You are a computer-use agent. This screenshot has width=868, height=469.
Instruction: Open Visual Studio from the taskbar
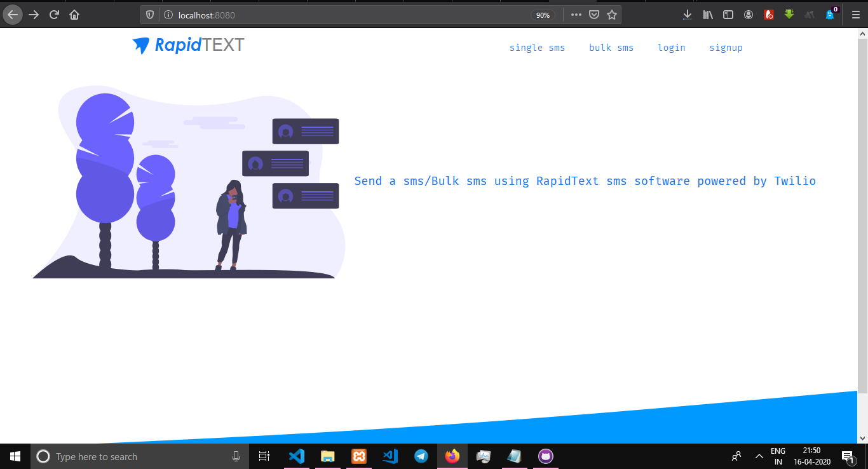tap(390, 456)
